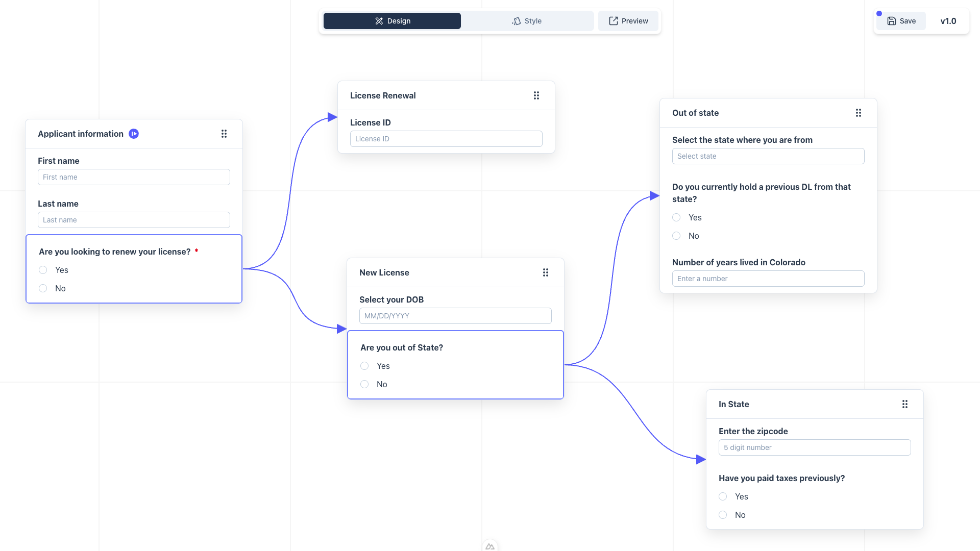The height and width of the screenshot is (551, 980).
Task: Click the drag handle on the New License card
Action: [x=546, y=272]
